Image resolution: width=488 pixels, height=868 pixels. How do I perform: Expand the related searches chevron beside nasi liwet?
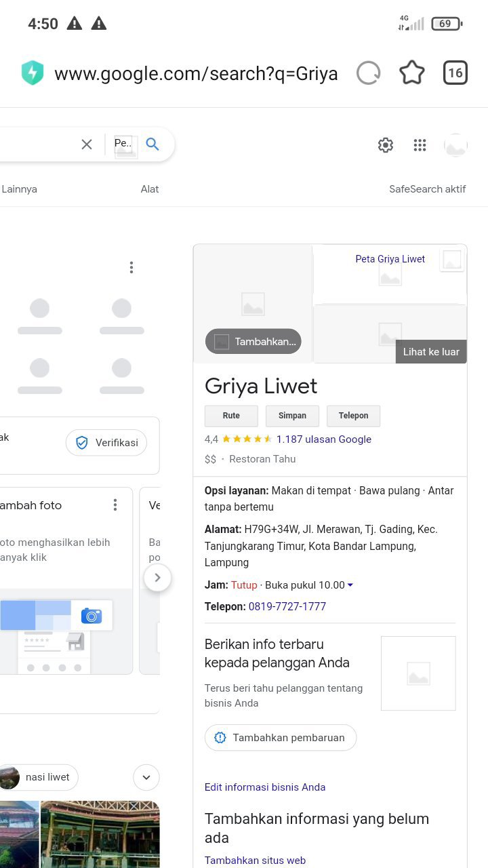point(146,778)
